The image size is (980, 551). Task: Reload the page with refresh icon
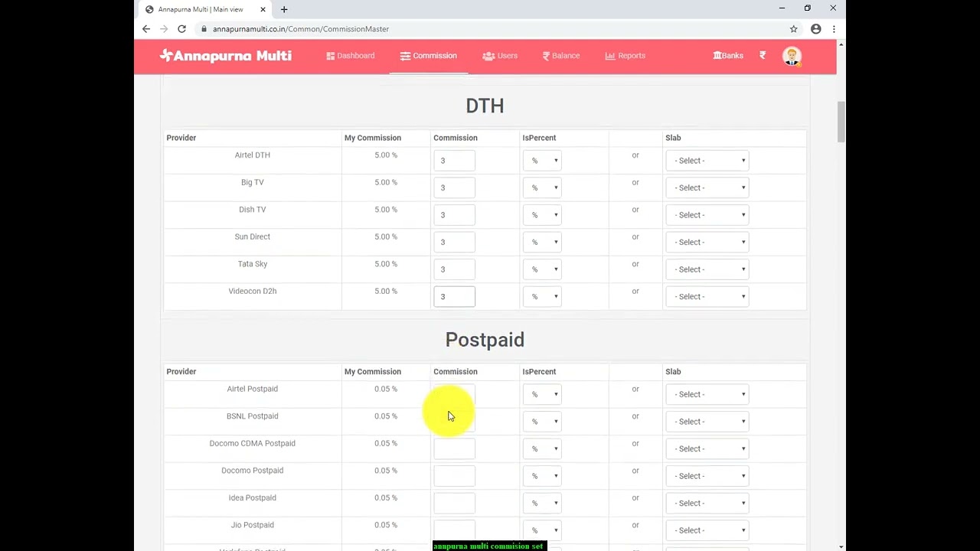(x=181, y=29)
